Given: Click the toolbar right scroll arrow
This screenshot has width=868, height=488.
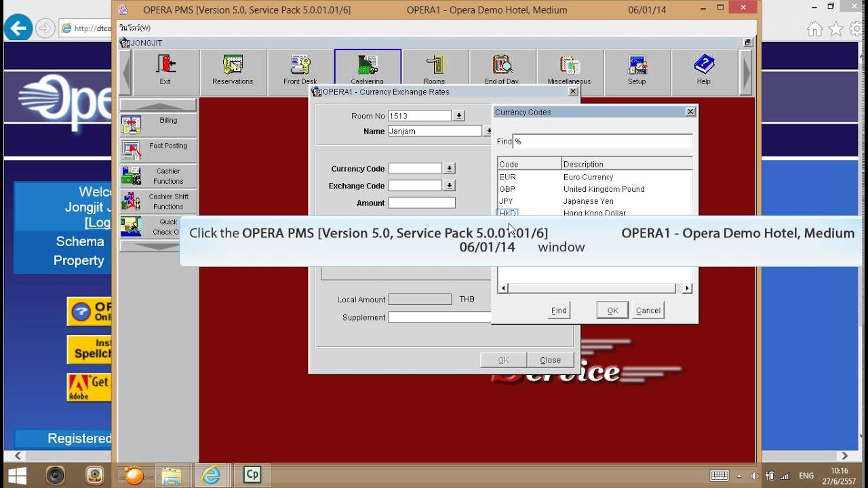Looking at the screenshot, I should point(746,72).
